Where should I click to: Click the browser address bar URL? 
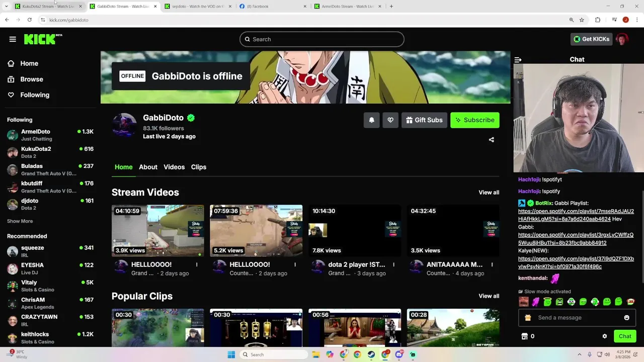69,20
